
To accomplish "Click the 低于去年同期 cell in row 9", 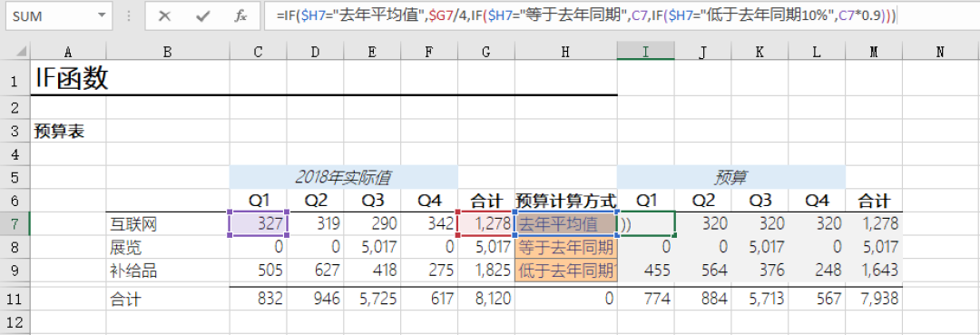I will pos(565,270).
